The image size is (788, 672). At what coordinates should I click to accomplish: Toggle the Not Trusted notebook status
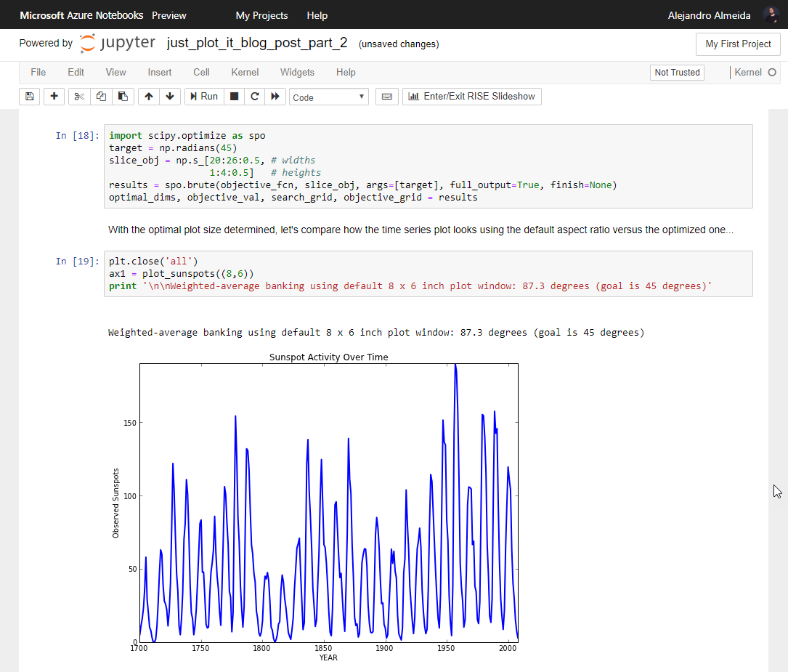tap(677, 73)
